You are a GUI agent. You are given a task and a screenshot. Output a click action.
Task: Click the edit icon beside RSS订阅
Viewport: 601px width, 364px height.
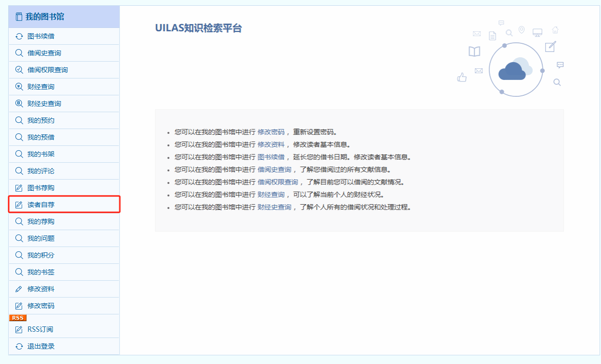pos(19,329)
